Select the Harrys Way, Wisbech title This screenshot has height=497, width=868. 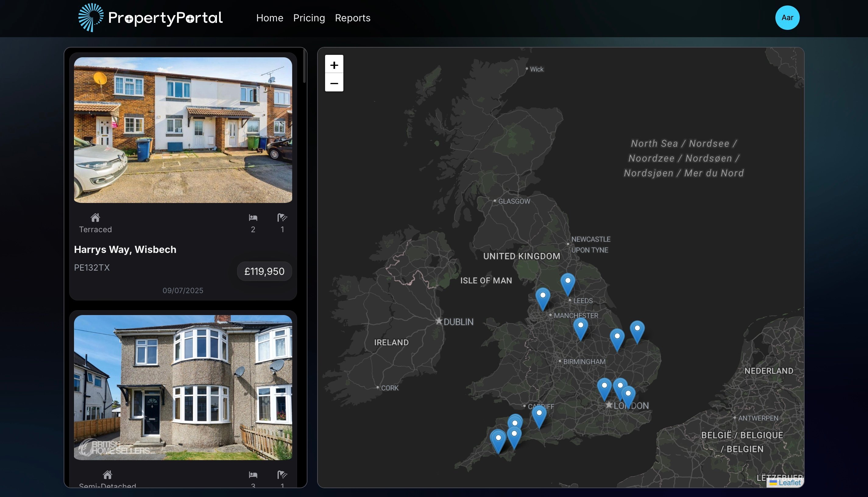click(x=125, y=249)
